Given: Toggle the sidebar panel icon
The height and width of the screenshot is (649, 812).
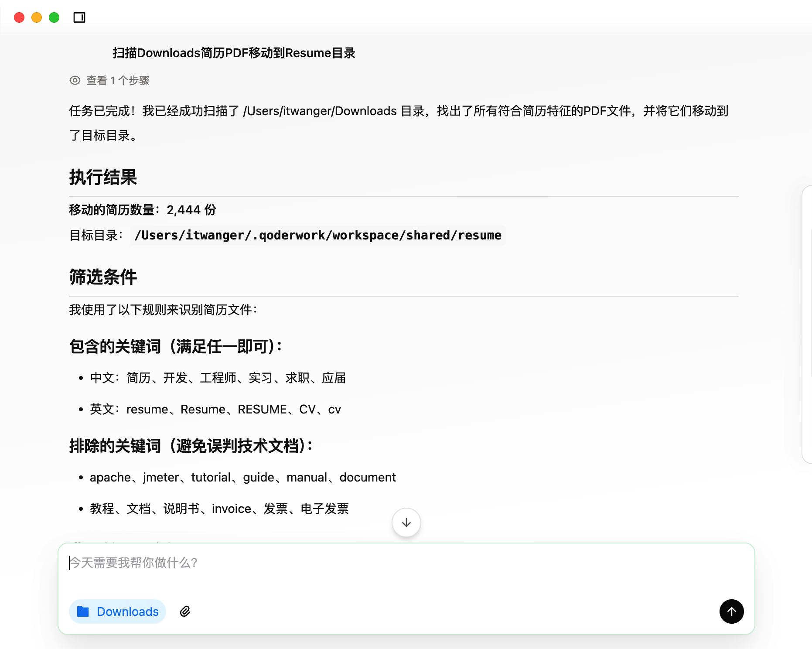Looking at the screenshot, I should click(x=79, y=17).
